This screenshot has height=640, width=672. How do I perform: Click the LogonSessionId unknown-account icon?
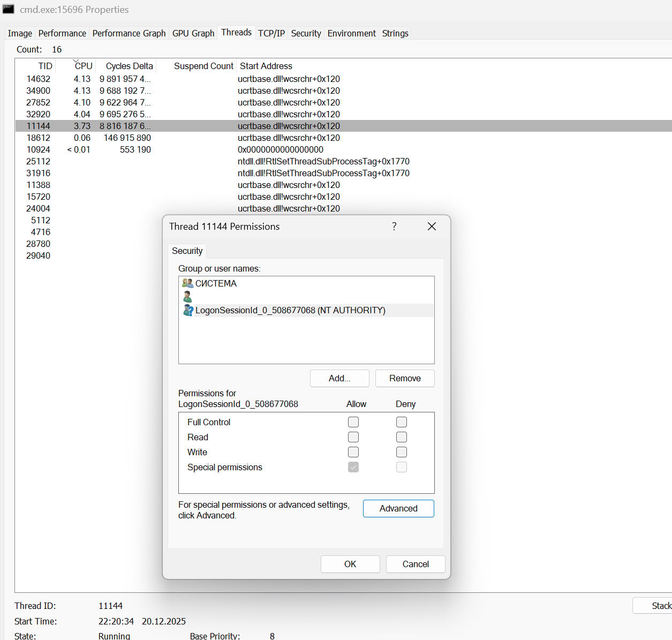(x=188, y=310)
